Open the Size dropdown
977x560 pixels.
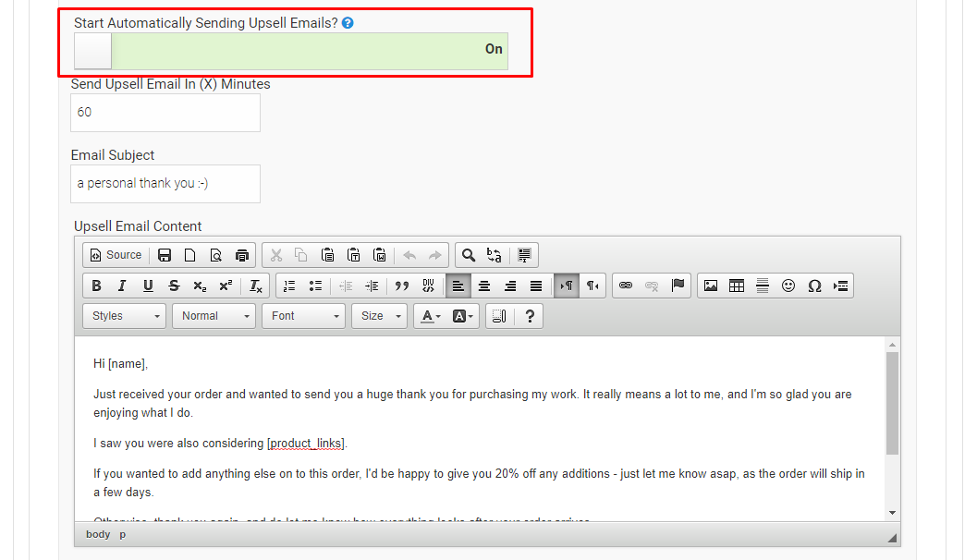[x=380, y=316]
